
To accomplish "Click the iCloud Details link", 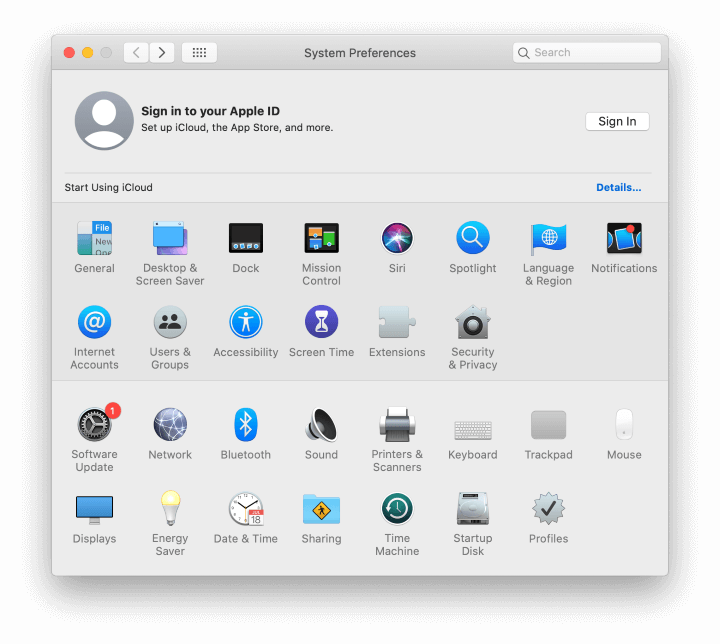I will [x=618, y=187].
